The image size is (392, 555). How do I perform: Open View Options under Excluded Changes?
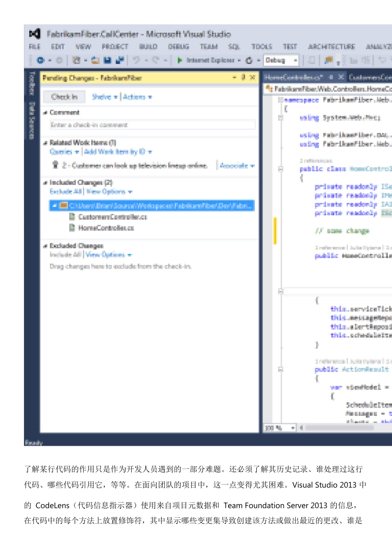click(109, 255)
